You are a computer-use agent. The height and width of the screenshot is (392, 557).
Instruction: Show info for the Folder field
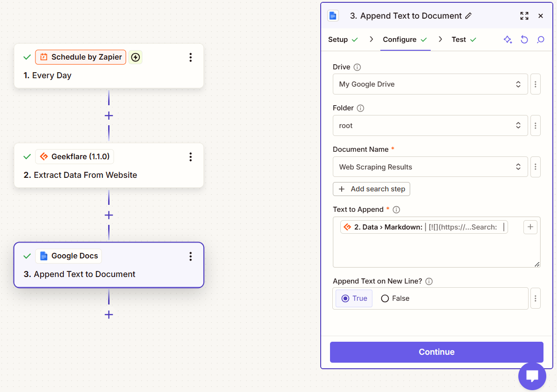tap(360, 108)
